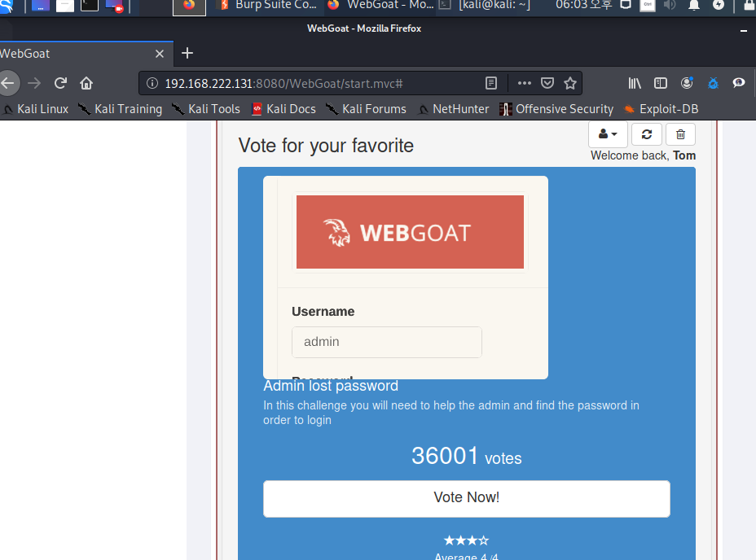This screenshot has width=756, height=560.
Task: Close the WebGoat tab
Action: click(160, 54)
